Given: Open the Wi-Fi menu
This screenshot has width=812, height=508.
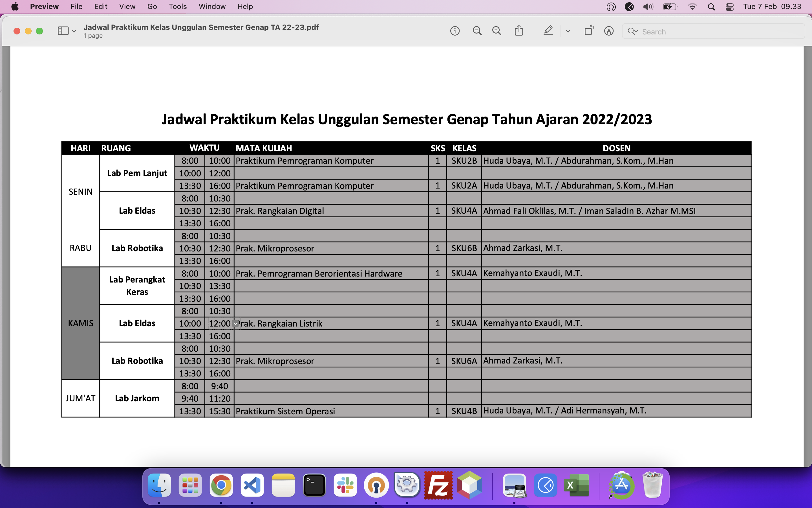Looking at the screenshot, I should click(x=692, y=7).
